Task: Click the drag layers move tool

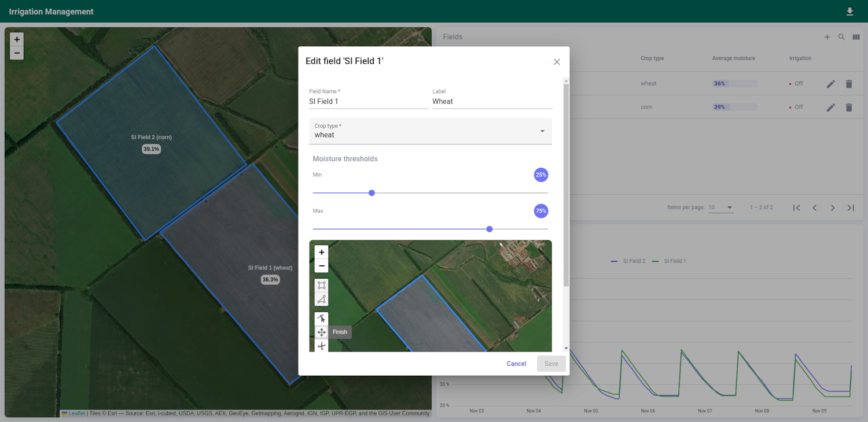Action: 322,332
